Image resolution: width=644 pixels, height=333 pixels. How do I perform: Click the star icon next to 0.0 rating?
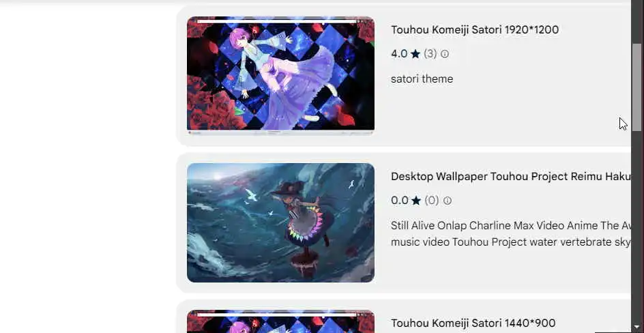(416, 201)
